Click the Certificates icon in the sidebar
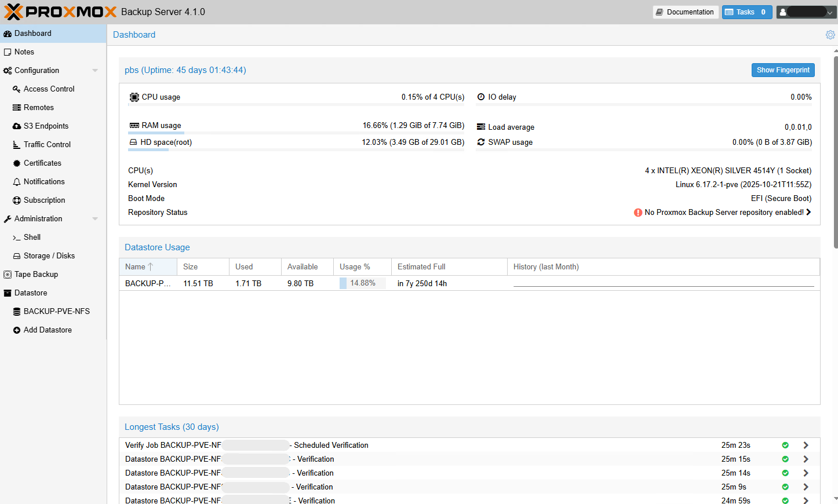Viewport: 838px width, 504px height. click(x=16, y=163)
